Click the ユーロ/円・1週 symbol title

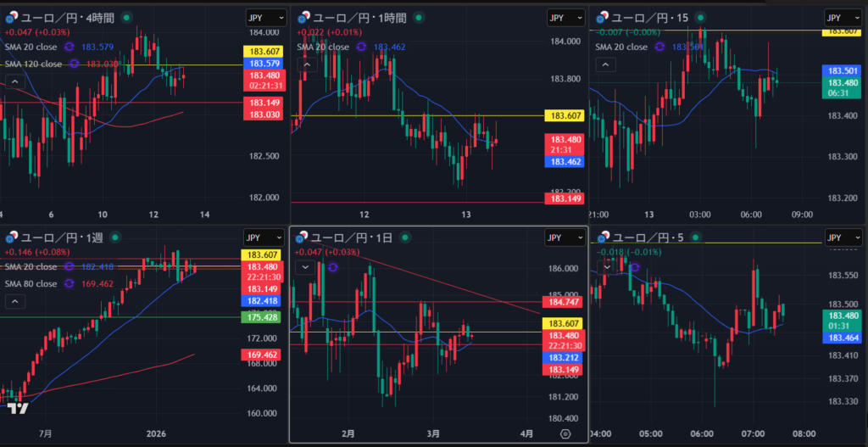tap(61, 237)
